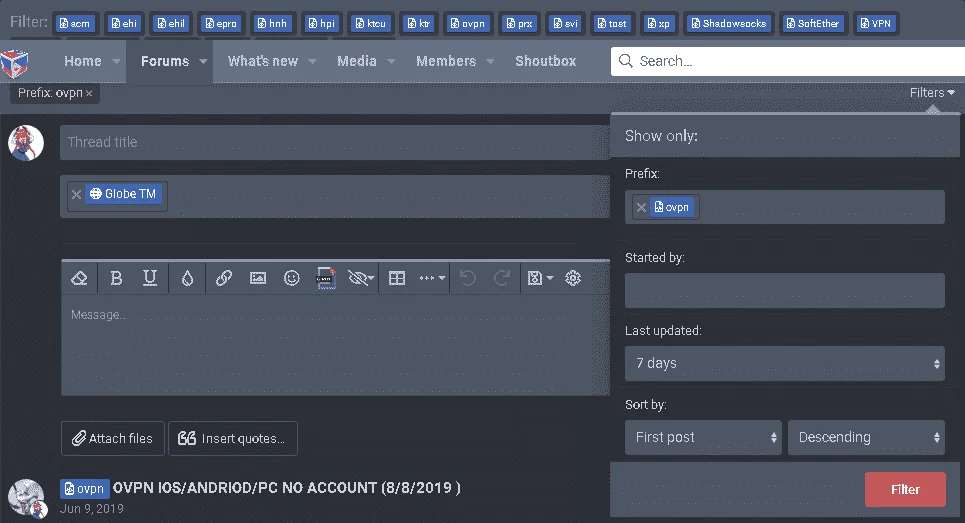This screenshot has width=965, height=523.
Task: Insert an image into message
Action: click(x=258, y=278)
